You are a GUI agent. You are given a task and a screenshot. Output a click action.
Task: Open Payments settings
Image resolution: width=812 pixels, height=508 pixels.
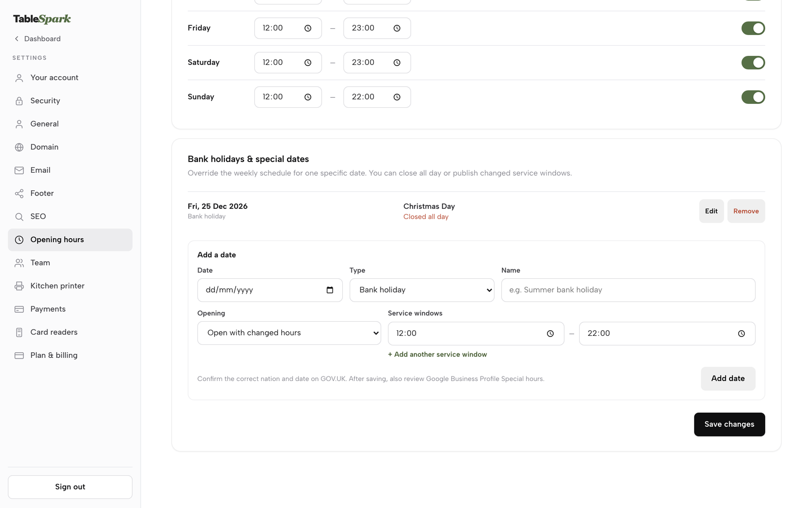[x=70, y=309]
